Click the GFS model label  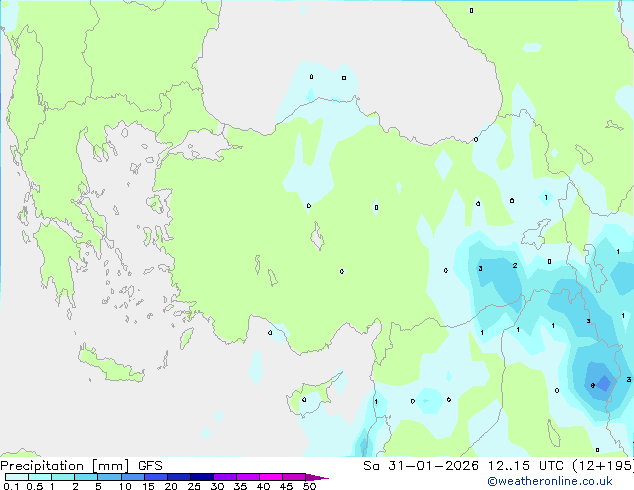click(150, 466)
